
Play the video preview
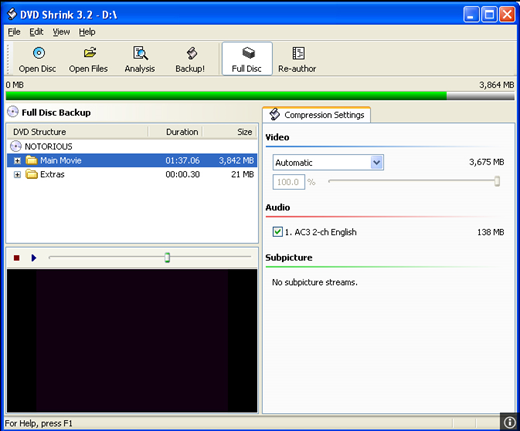pos(33,258)
